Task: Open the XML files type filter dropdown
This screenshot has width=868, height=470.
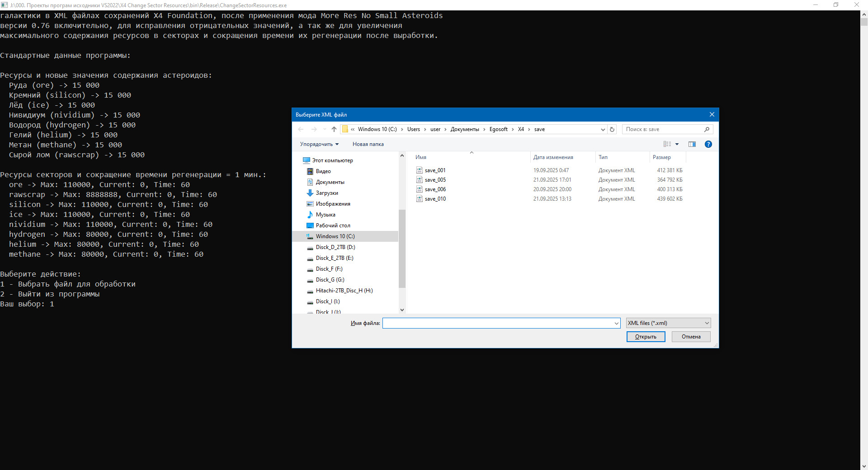Action: point(668,323)
